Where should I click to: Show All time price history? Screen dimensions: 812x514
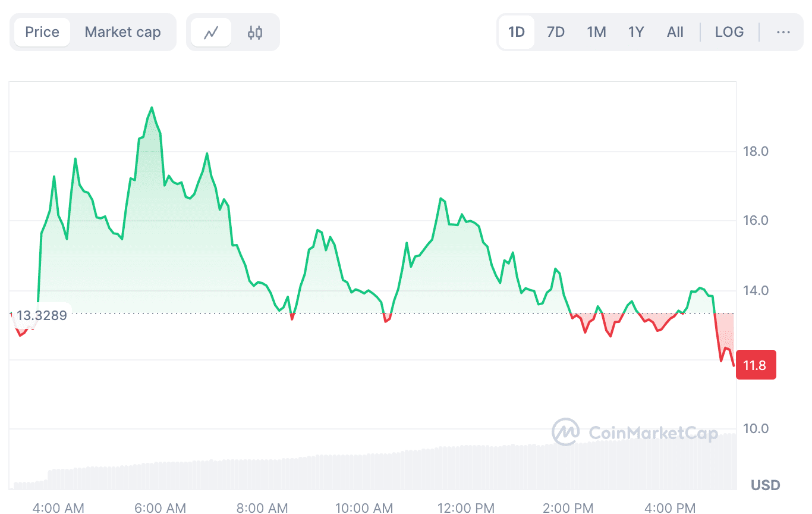[675, 32]
